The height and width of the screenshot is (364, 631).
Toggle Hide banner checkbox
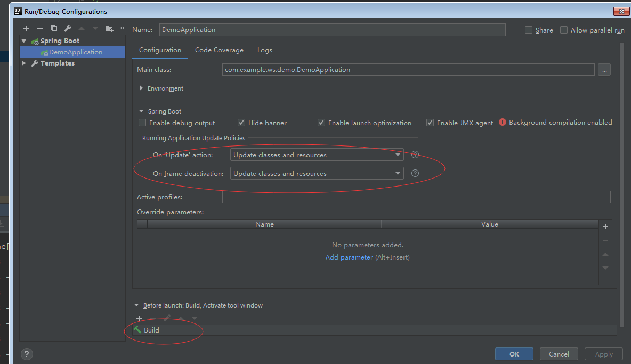[241, 123]
